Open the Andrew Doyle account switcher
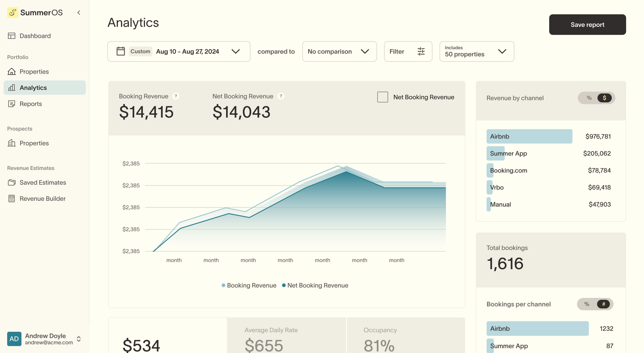The width and height of the screenshot is (644, 353). point(79,339)
